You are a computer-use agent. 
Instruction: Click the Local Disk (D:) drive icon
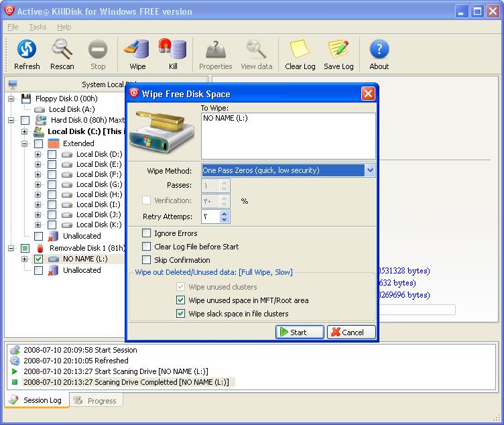[67, 155]
